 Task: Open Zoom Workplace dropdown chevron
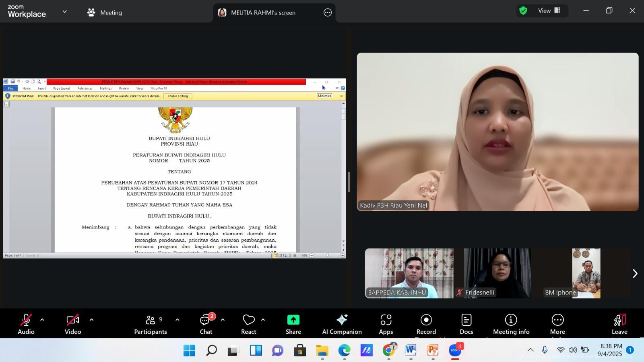(64, 12)
